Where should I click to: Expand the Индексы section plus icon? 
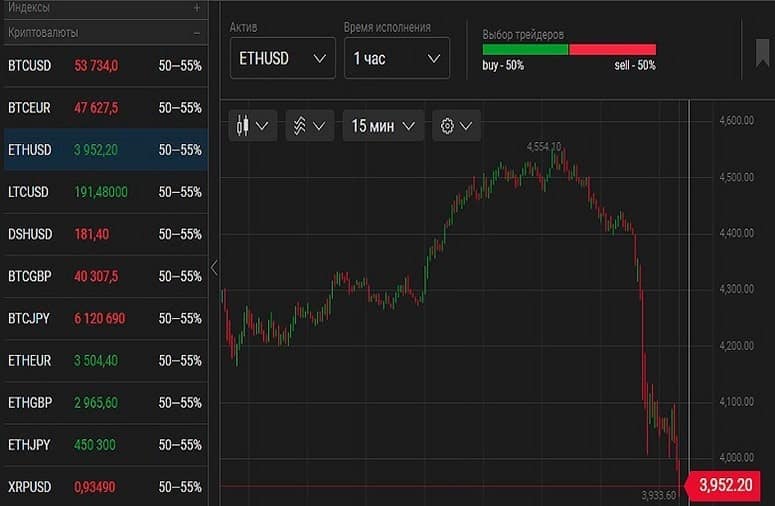[x=197, y=7]
